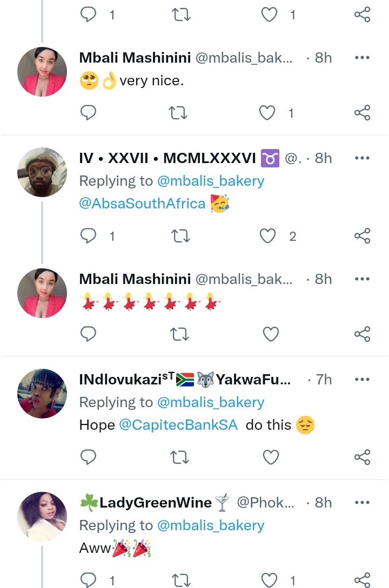Open LadyGreenWine's profile avatar
The image size is (389, 588).
tap(42, 516)
